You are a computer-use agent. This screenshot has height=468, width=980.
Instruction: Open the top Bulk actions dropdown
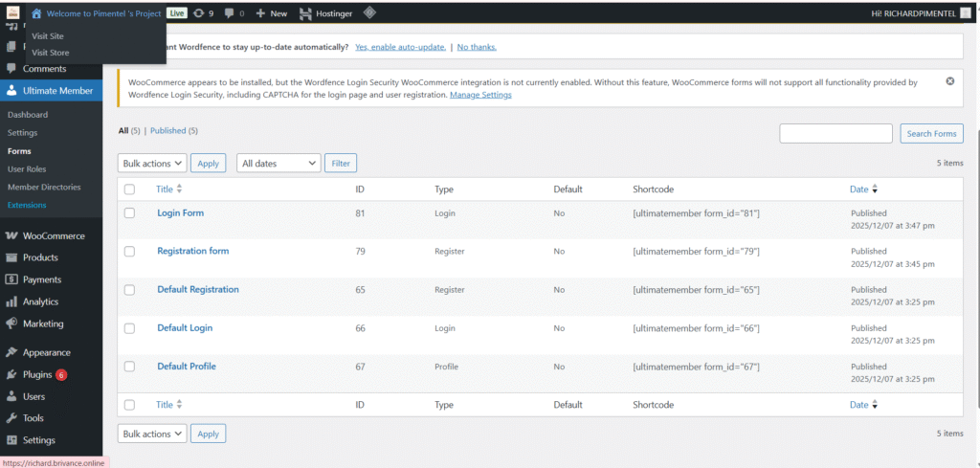coord(151,164)
